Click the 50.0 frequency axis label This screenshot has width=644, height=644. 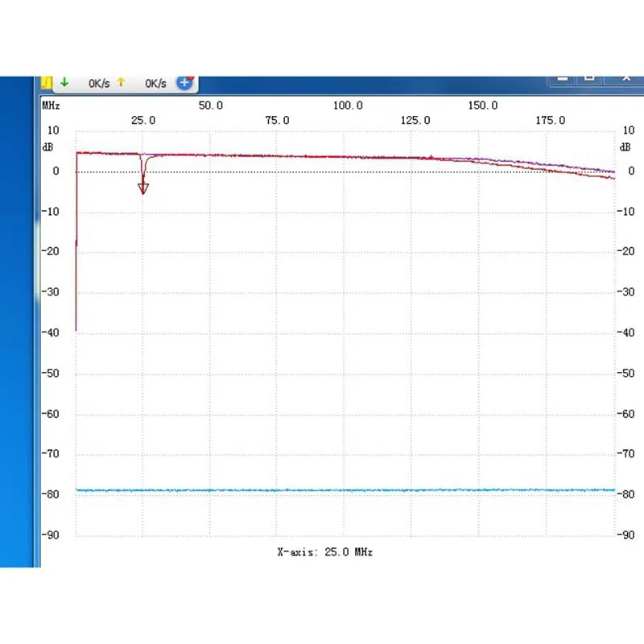(x=211, y=105)
